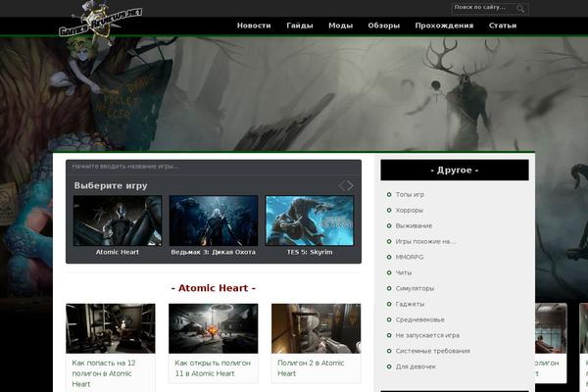Image resolution: width=588 pixels, height=392 pixels.
Task: Click the TES 5: Skyrim label
Action: point(310,252)
